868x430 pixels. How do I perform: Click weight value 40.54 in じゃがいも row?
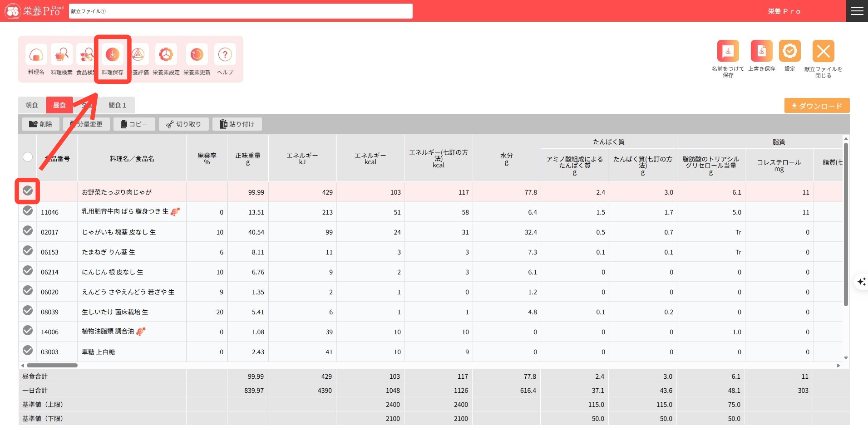256,232
